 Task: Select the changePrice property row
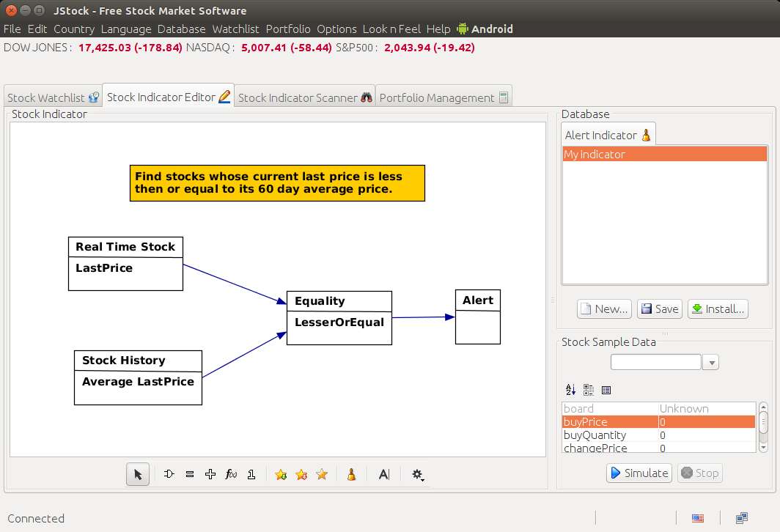point(658,448)
